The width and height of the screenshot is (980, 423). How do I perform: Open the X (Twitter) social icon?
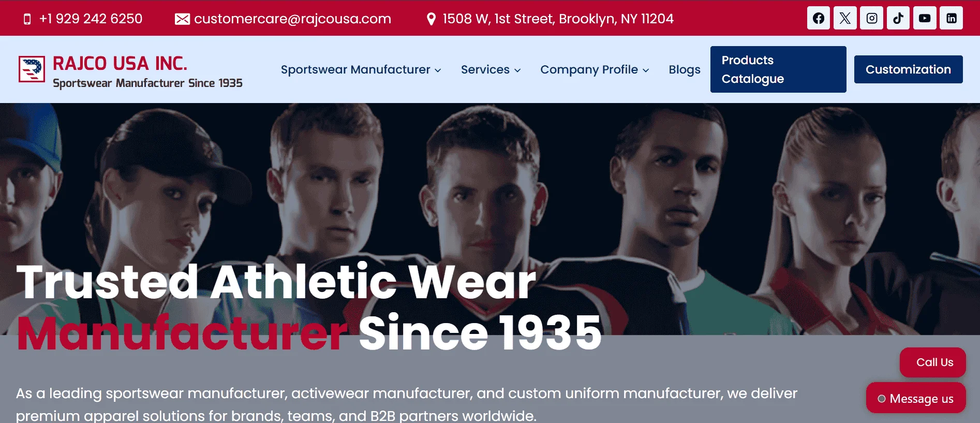tap(845, 18)
